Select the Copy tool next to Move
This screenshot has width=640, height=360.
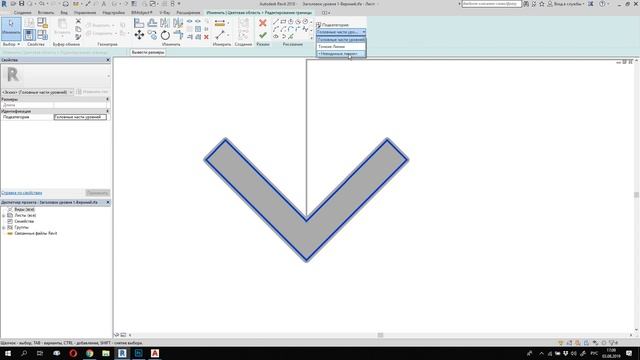pos(152,35)
